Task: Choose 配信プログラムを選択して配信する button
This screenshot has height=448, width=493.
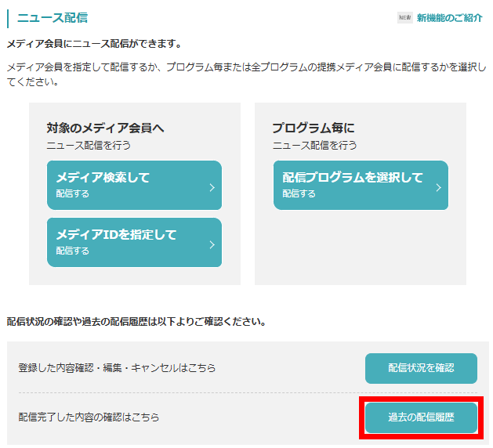Action: pyautogui.click(x=361, y=185)
